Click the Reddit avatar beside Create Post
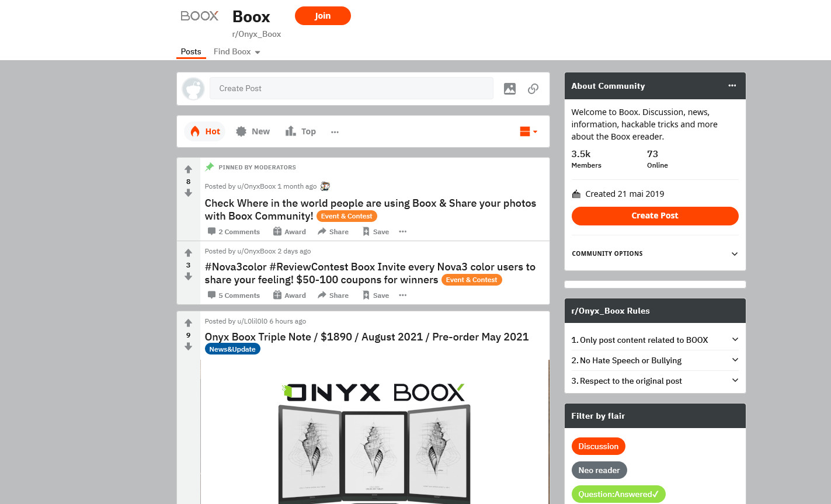This screenshot has width=831, height=504. point(193,89)
